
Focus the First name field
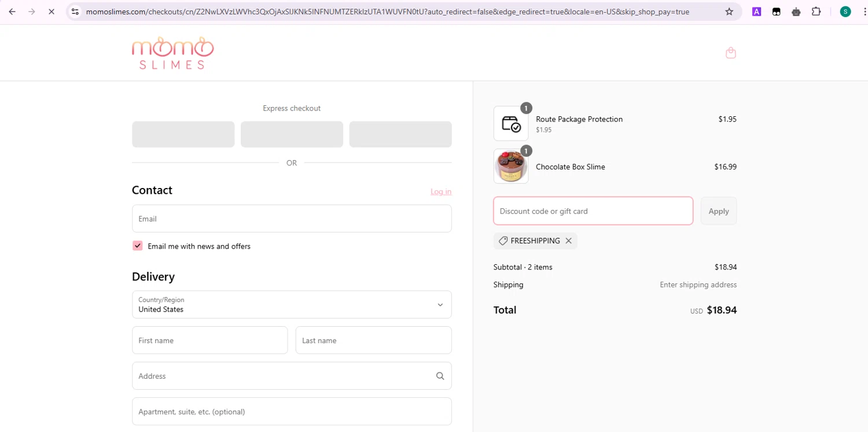[210, 340]
